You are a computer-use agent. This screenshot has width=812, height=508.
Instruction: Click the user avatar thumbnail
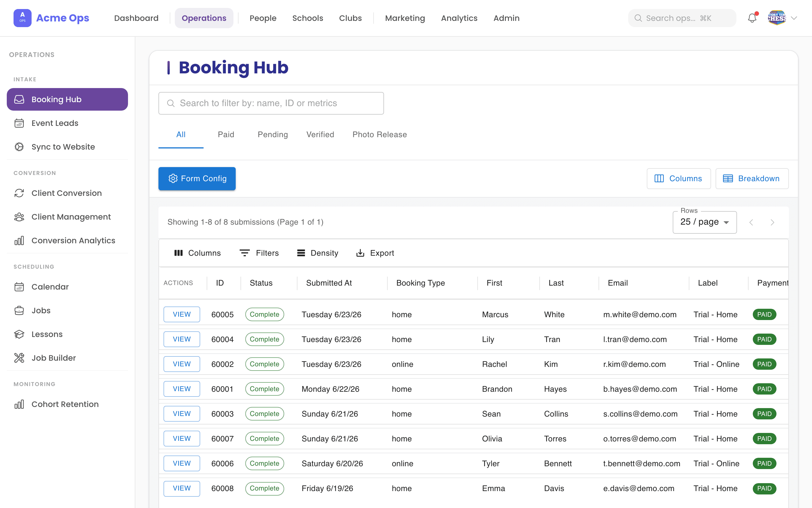pos(777,18)
